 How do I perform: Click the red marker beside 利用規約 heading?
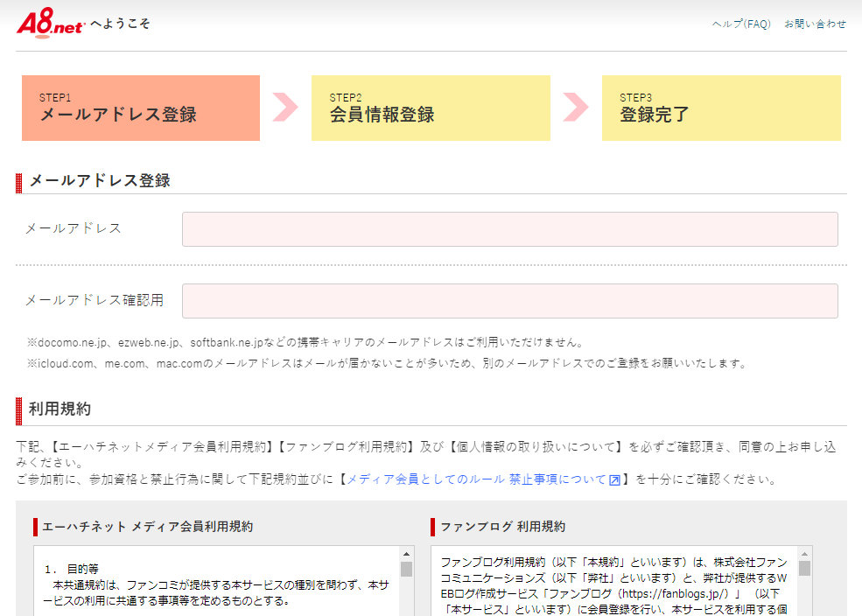click(x=19, y=409)
